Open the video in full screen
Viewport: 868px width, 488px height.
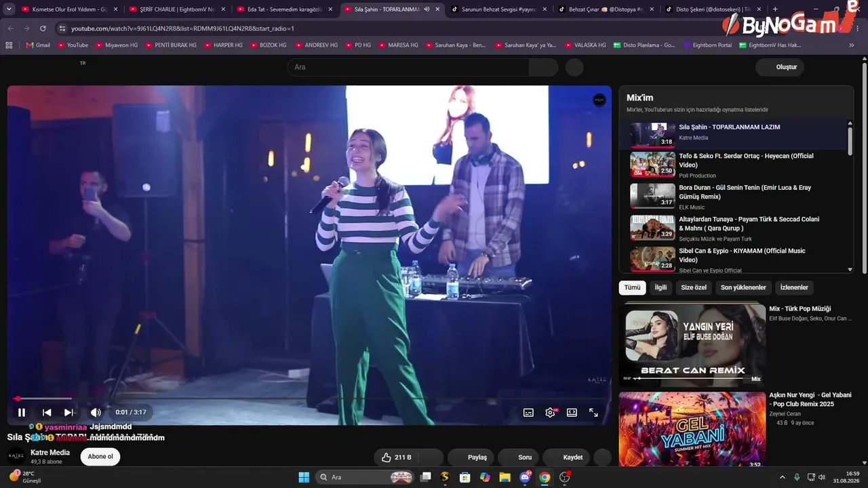coord(593,412)
